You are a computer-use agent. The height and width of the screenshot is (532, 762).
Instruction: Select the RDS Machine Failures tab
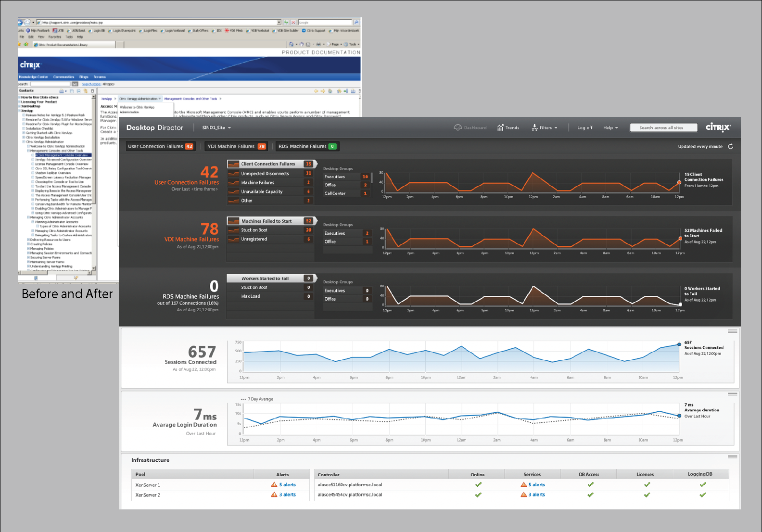307,146
